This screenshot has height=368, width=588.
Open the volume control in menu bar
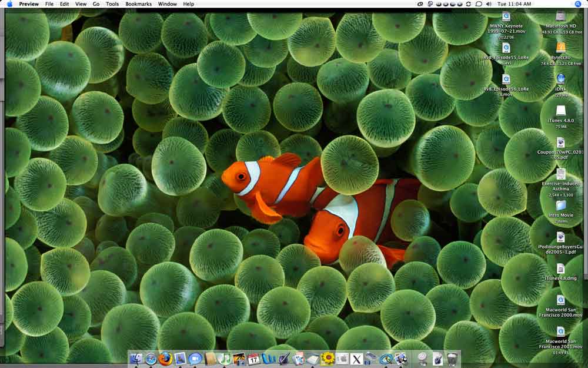tap(489, 4)
